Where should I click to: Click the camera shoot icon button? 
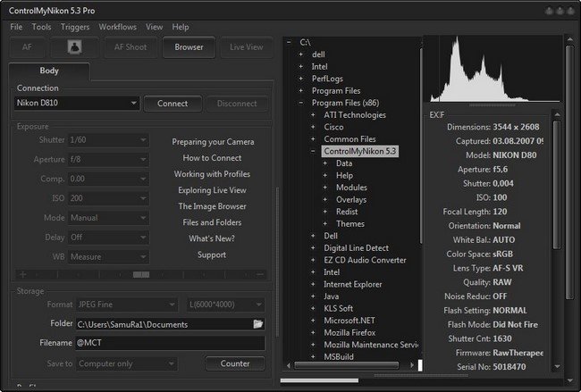point(74,47)
